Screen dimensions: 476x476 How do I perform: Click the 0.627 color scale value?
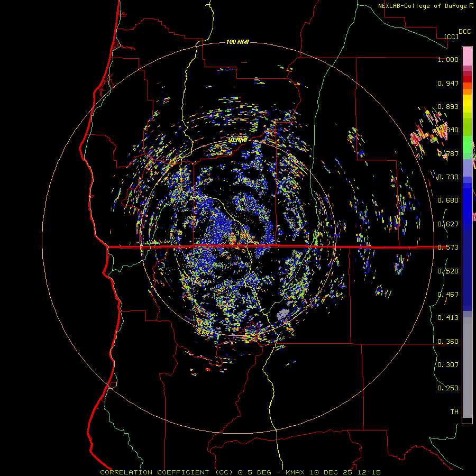(x=448, y=224)
